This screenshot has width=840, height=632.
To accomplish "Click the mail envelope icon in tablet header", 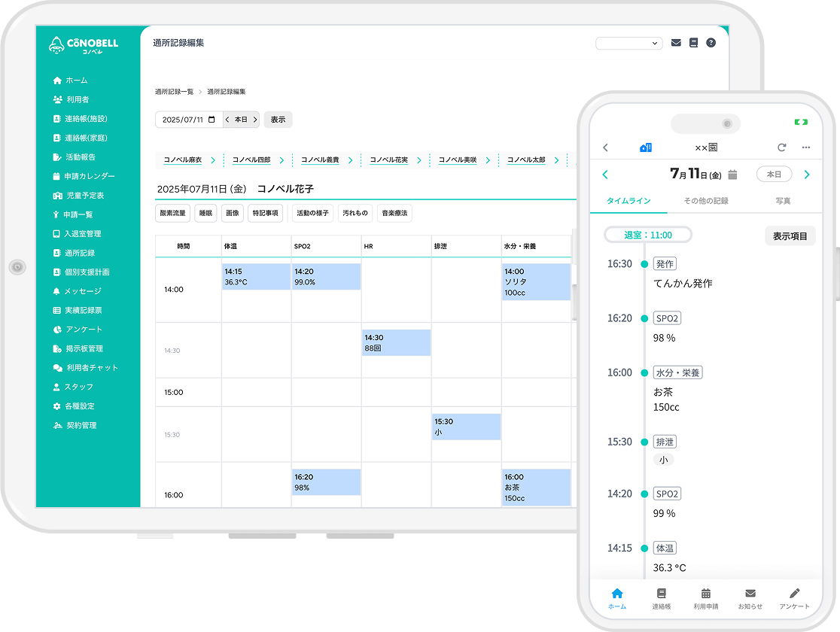I will 676,43.
